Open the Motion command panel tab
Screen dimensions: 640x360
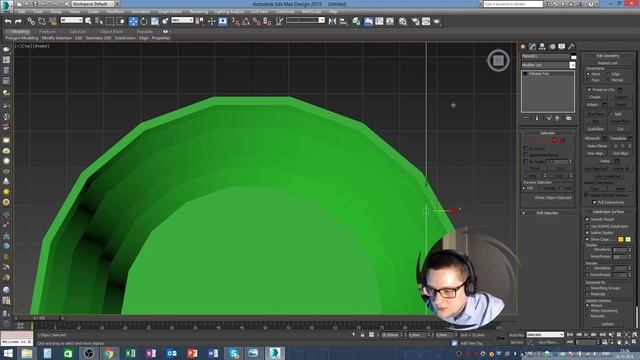552,47
